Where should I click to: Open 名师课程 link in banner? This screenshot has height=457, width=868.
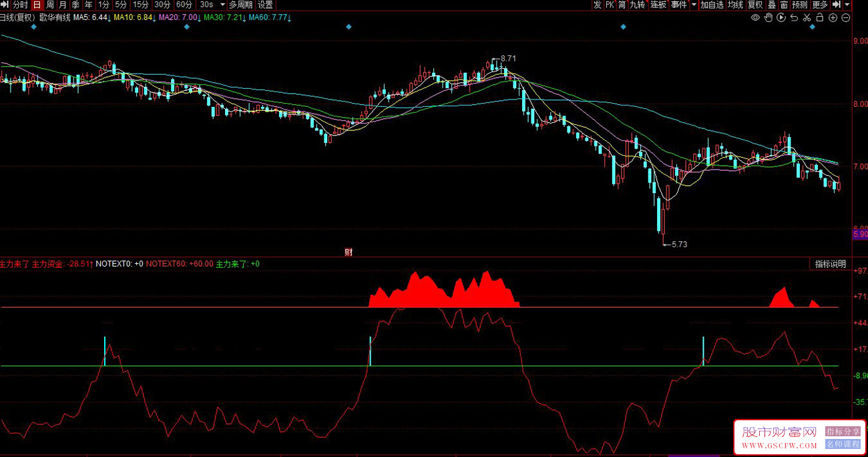coord(843,444)
